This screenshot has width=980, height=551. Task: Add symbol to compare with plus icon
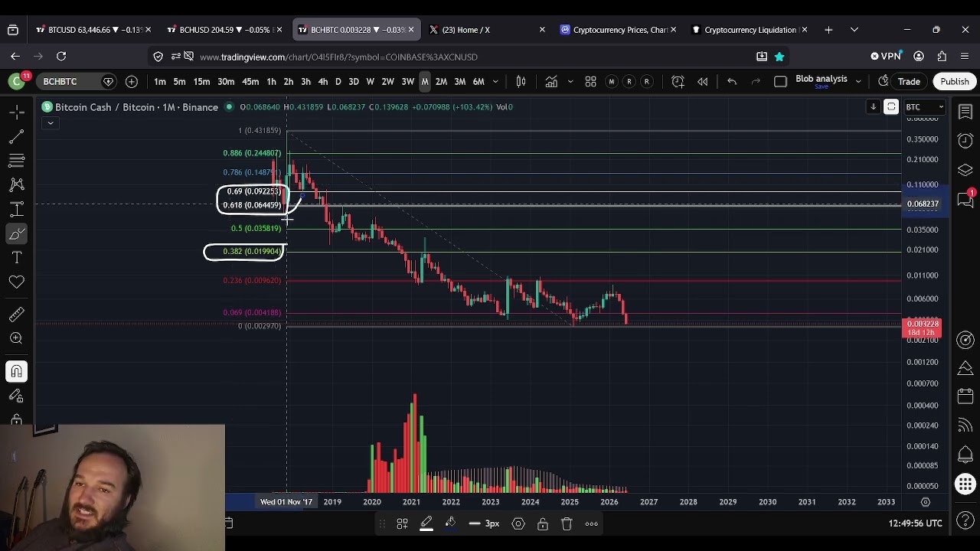131,81
